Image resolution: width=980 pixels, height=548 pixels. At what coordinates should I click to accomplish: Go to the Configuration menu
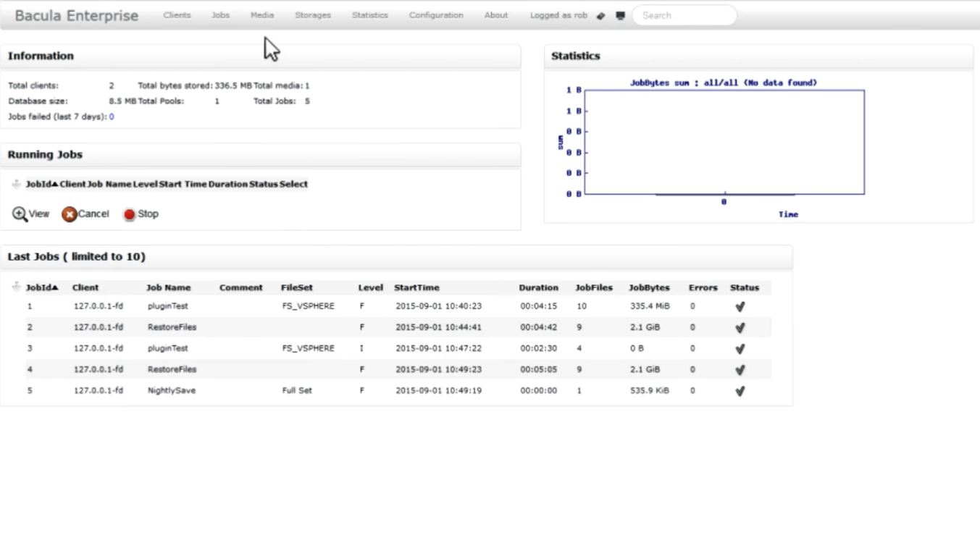[x=436, y=15]
